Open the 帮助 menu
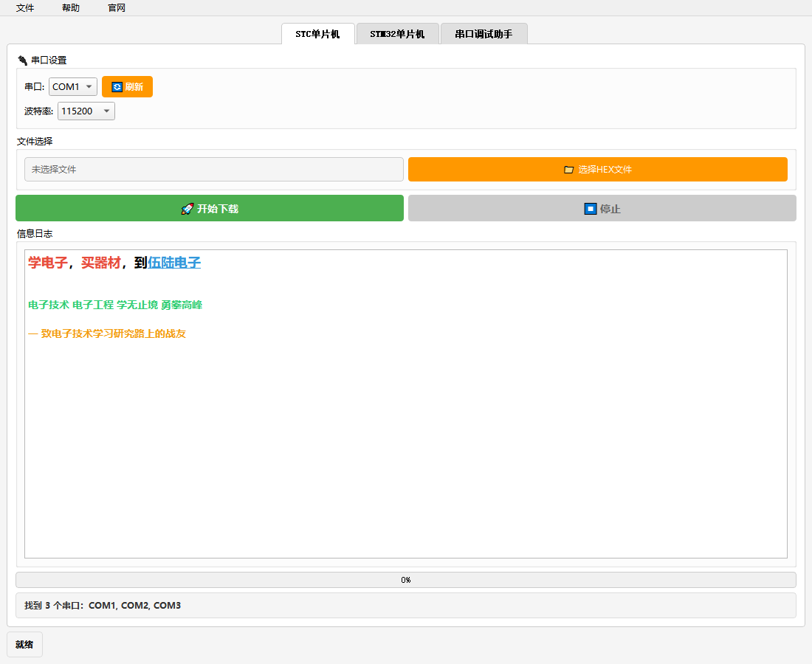 (x=71, y=8)
